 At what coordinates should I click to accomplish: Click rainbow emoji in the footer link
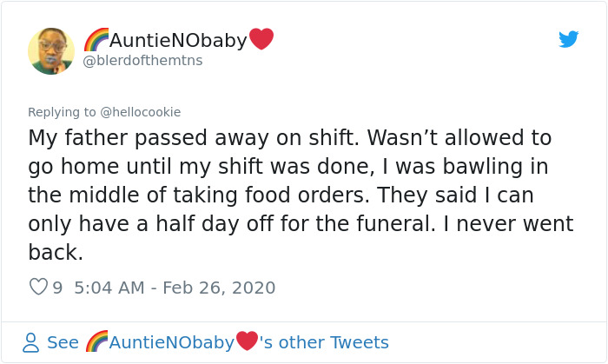point(97,341)
